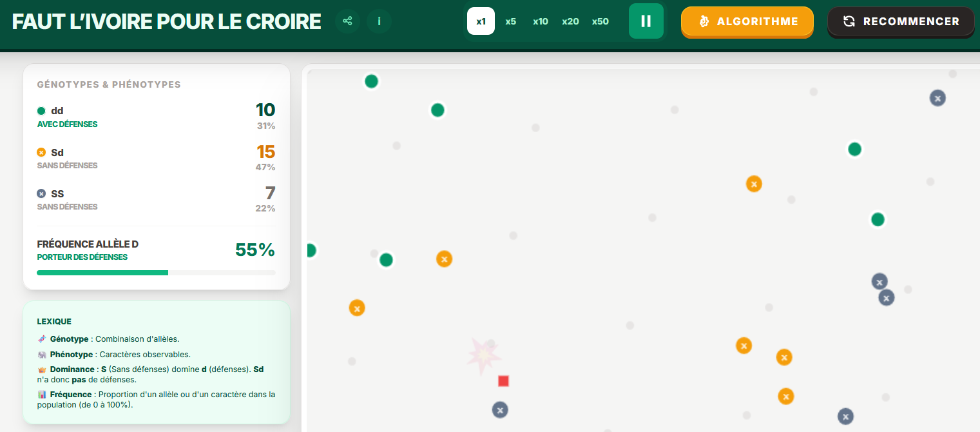Click the pink explosion marker

[483, 355]
